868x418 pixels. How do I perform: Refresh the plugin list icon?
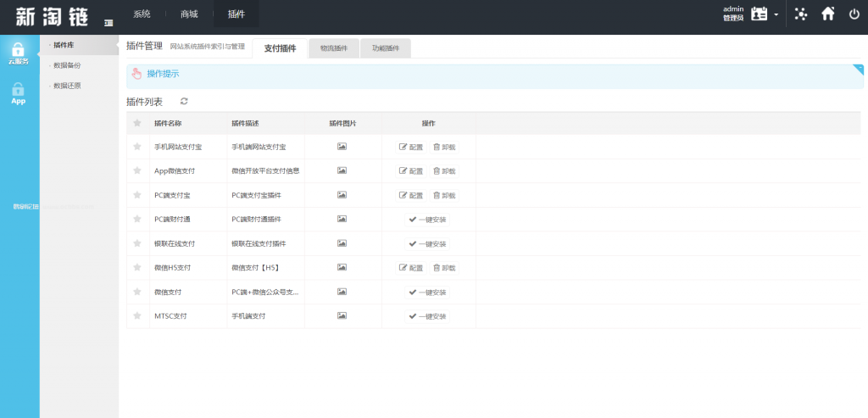[184, 101]
